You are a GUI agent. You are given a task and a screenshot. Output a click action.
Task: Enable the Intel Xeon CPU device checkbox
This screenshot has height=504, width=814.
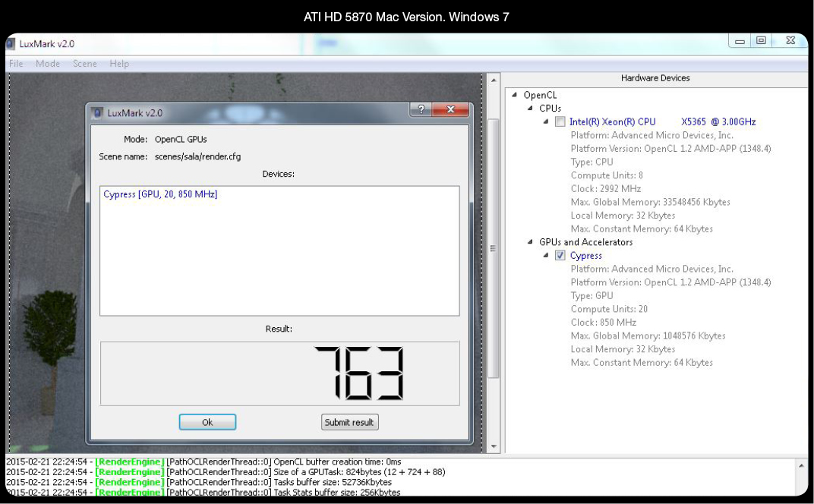pos(560,122)
